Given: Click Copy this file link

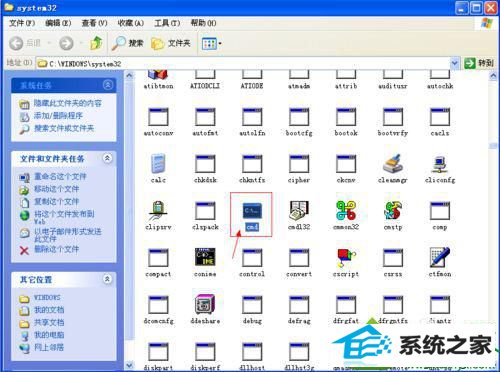Looking at the screenshot, I should [57, 201].
